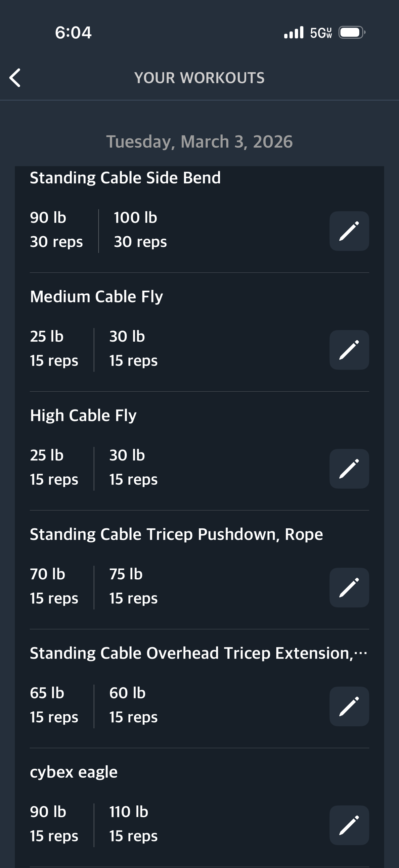Viewport: 399px width, 868px height.
Task: Edit the Tricep Pushdown, Rope entry
Action: [349, 588]
